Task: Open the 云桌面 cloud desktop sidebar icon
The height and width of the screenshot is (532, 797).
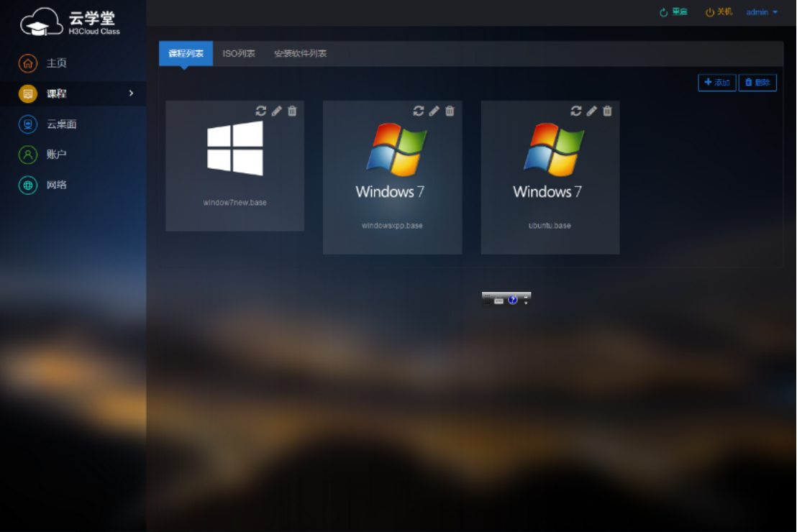Action: pyautogui.click(x=28, y=124)
